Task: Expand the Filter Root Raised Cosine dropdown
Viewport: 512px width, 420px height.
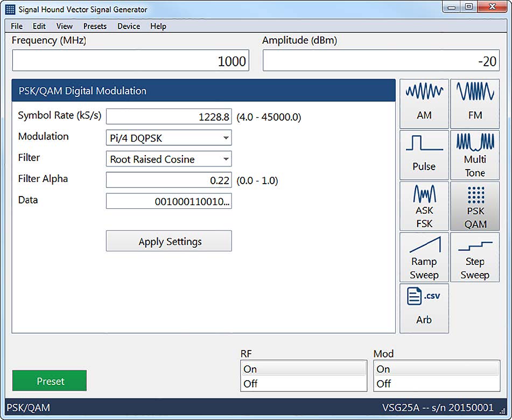Action: tap(169, 159)
